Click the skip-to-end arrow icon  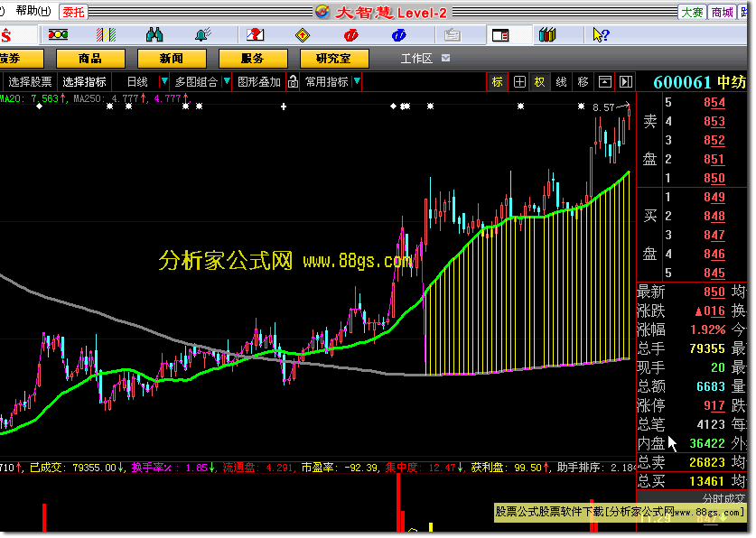click(625, 82)
